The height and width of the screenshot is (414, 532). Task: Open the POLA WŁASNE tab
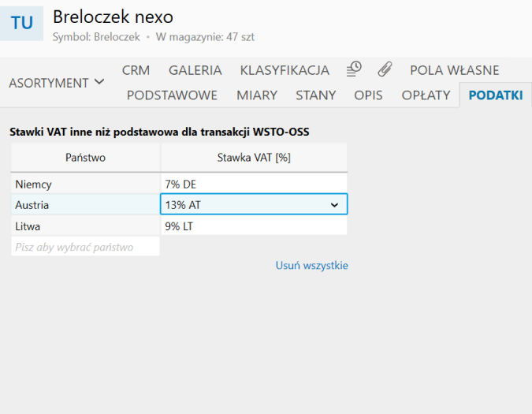click(454, 70)
